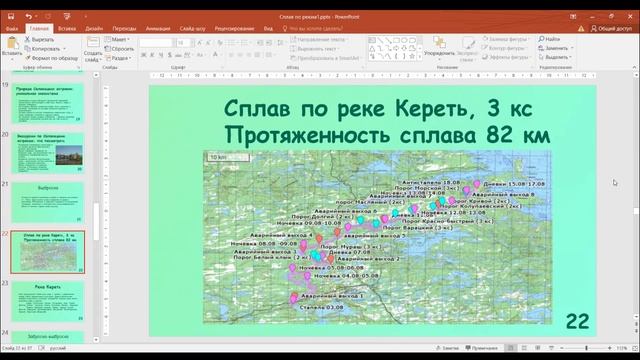
Task: Expand the Заменить dropdown arrow
Action: tap(572, 48)
